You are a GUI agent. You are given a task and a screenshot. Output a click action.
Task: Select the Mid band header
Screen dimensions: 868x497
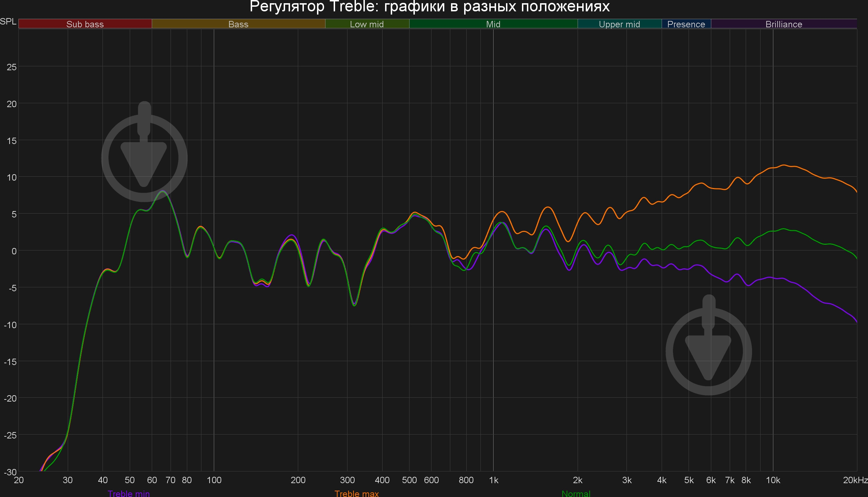coord(493,24)
